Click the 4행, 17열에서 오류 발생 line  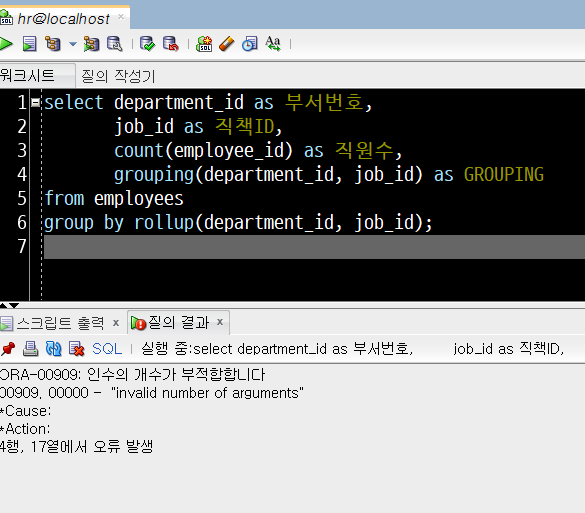(76, 446)
